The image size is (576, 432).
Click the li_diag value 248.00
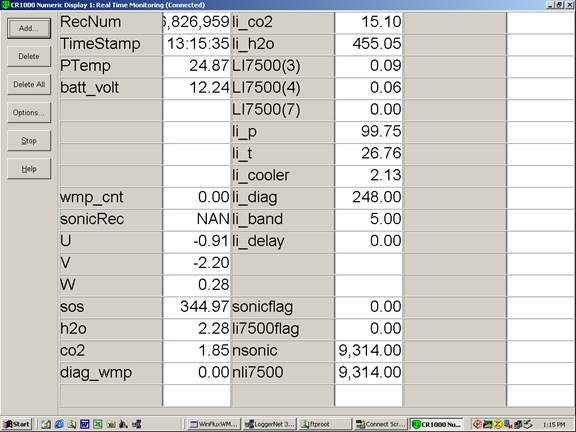[369, 197]
